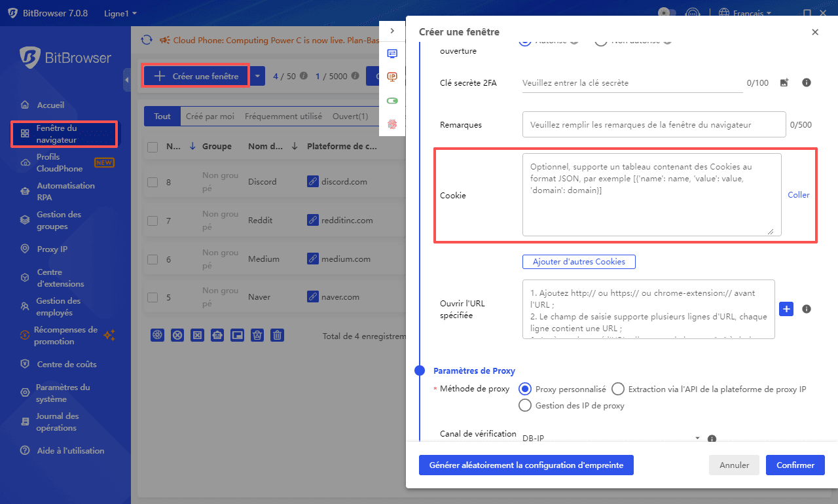Click the blue plus icon beside URL field

click(x=786, y=309)
